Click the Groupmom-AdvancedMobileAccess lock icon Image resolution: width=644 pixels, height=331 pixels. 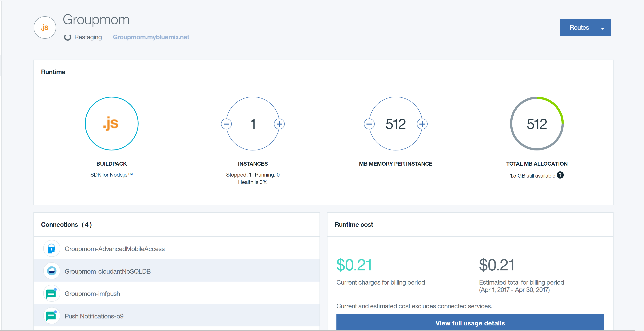[x=52, y=249]
